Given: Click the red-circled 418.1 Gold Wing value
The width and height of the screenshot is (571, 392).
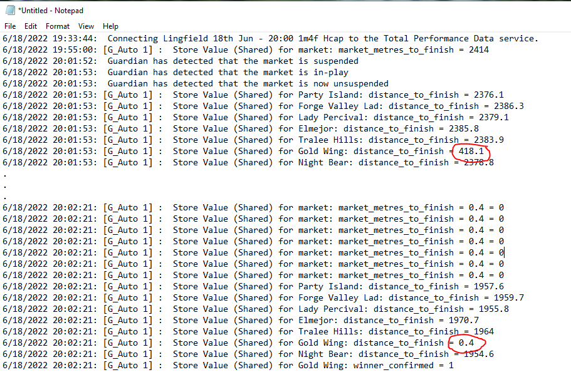Looking at the screenshot, I should (471, 151).
